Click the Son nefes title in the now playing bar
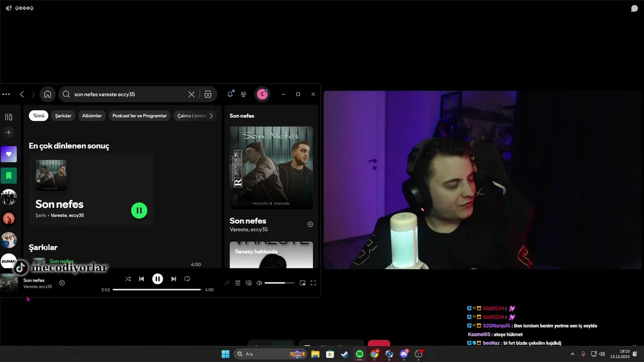Screen dimensions: 644x362 click(x=34, y=280)
